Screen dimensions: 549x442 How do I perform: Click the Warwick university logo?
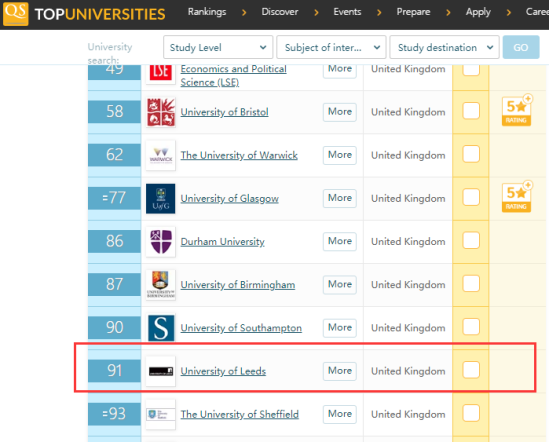coord(161,155)
